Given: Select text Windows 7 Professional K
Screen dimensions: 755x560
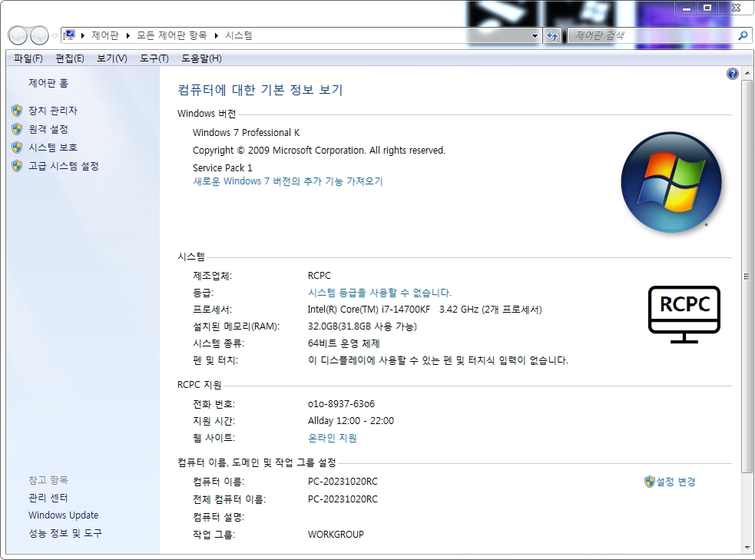Looking at the screenshot, I should (x=246, y=132).
